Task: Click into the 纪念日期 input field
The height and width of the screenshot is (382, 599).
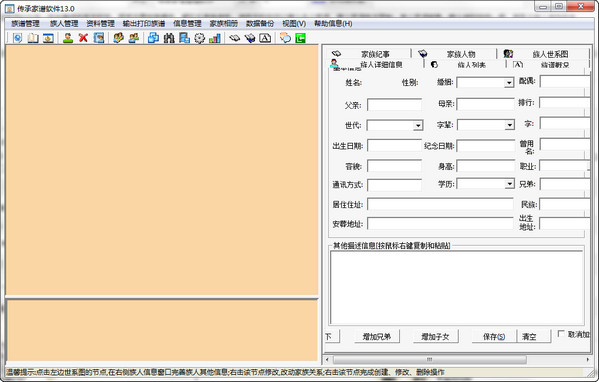Action: 486,146
